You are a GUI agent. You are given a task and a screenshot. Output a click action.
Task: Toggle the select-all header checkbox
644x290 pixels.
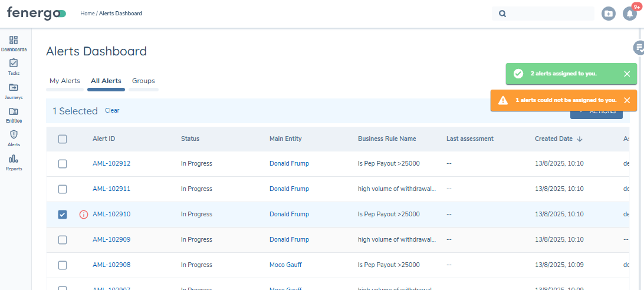point(63,139)
